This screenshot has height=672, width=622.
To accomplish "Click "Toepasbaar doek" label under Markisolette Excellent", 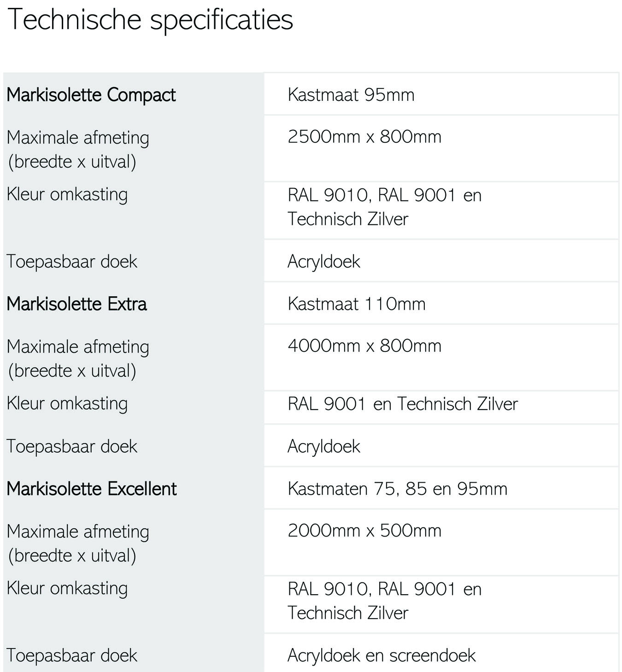I will point(72,655).
